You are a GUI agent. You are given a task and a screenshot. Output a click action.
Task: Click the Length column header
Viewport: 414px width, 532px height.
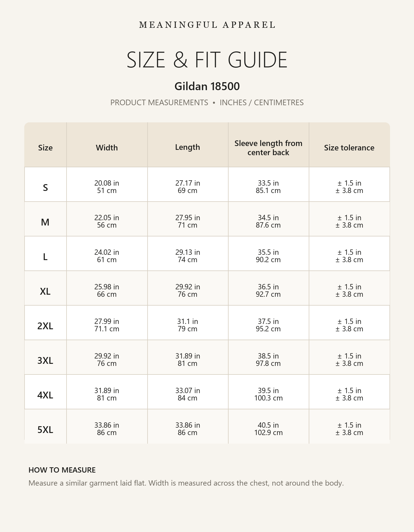pos(187,147)
